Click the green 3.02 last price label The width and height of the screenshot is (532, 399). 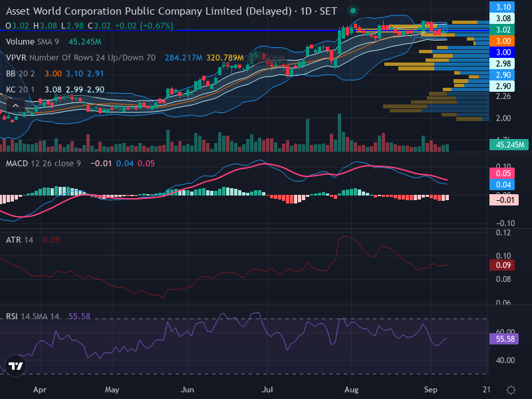[502, 30]
